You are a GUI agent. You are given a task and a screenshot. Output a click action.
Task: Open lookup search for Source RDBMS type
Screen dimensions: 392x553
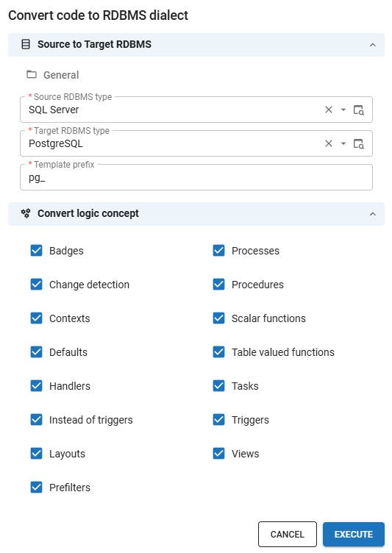pos(358,110)
